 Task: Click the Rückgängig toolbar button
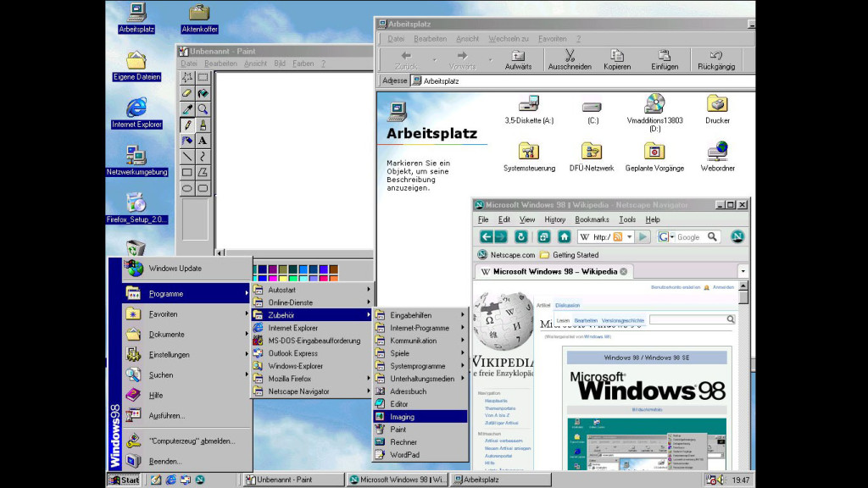click(716, 60)
